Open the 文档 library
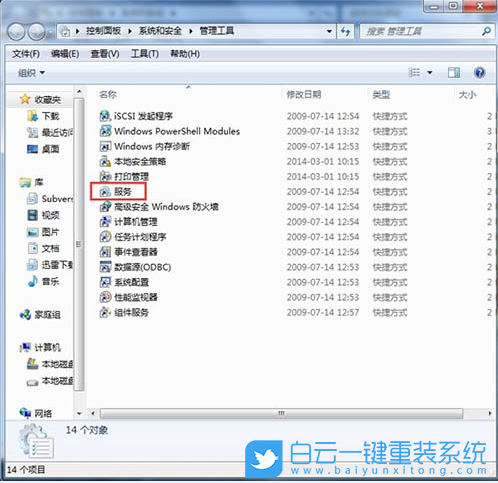Viewport: 498px width, 483px height. click(x=43, y=248)
